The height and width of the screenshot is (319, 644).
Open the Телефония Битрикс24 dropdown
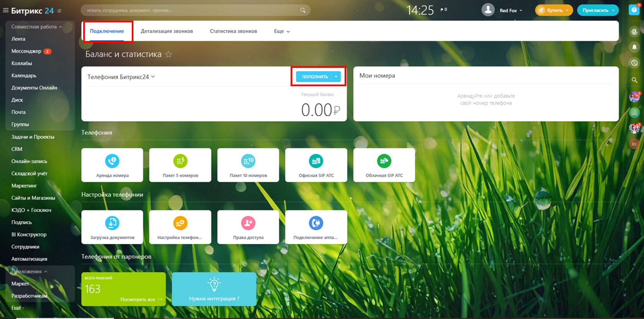pos(121,77)
